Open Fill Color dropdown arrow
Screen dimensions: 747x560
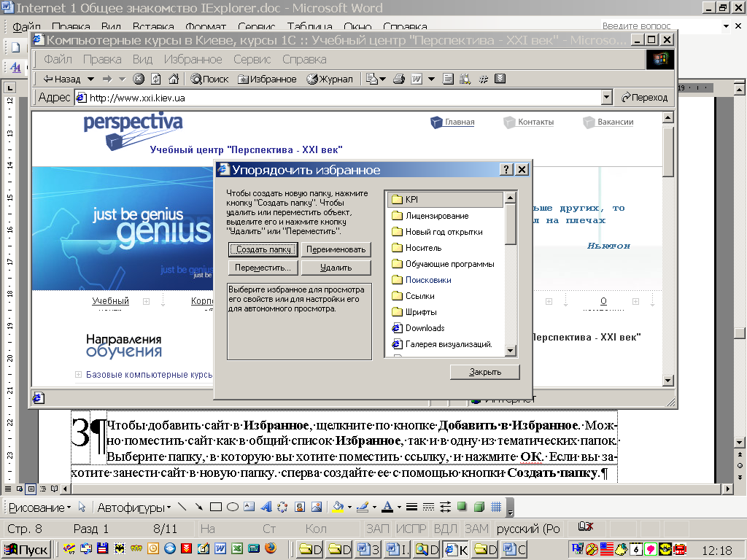(350, 507)
